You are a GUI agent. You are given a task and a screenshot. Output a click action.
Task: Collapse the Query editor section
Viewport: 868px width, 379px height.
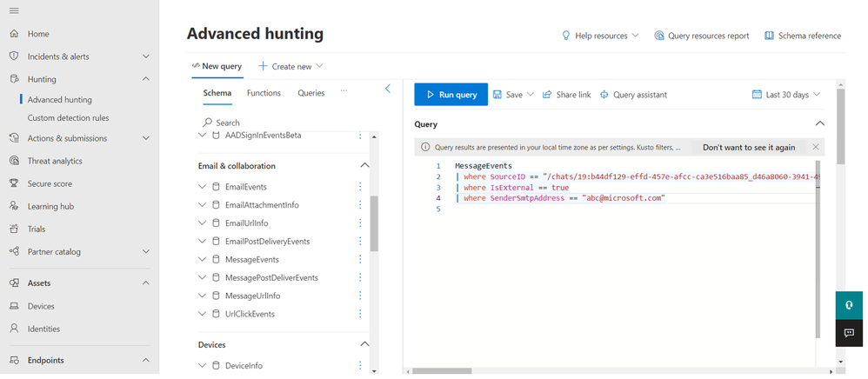tap(819, 123)
